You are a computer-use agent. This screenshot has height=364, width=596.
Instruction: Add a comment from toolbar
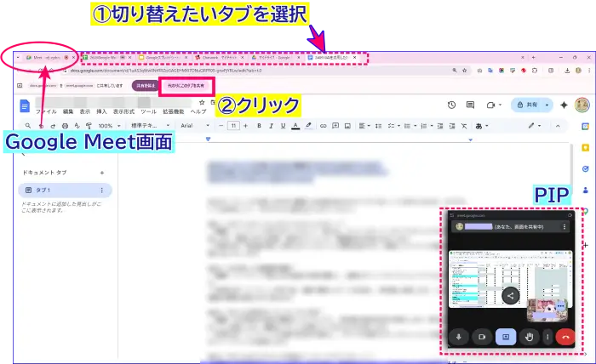pos(335,126)
